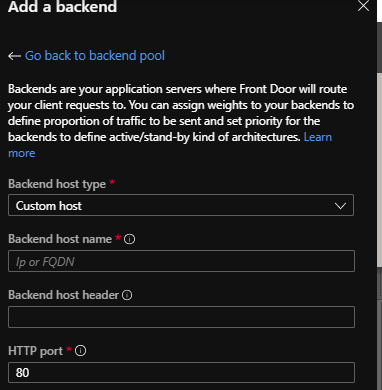This screenshot has height=390, width=382.
Task: Click into Backend host header text box
Action: [181, 317]
